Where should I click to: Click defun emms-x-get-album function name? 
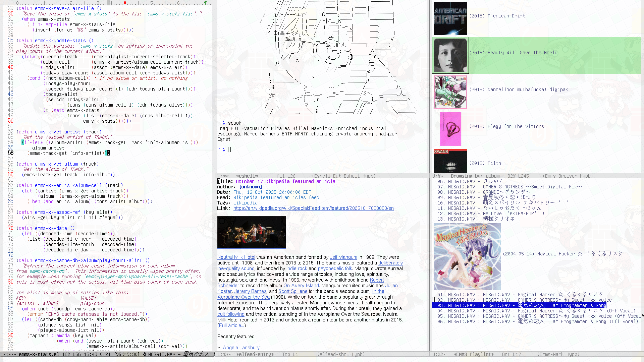(x=56, y=164)
